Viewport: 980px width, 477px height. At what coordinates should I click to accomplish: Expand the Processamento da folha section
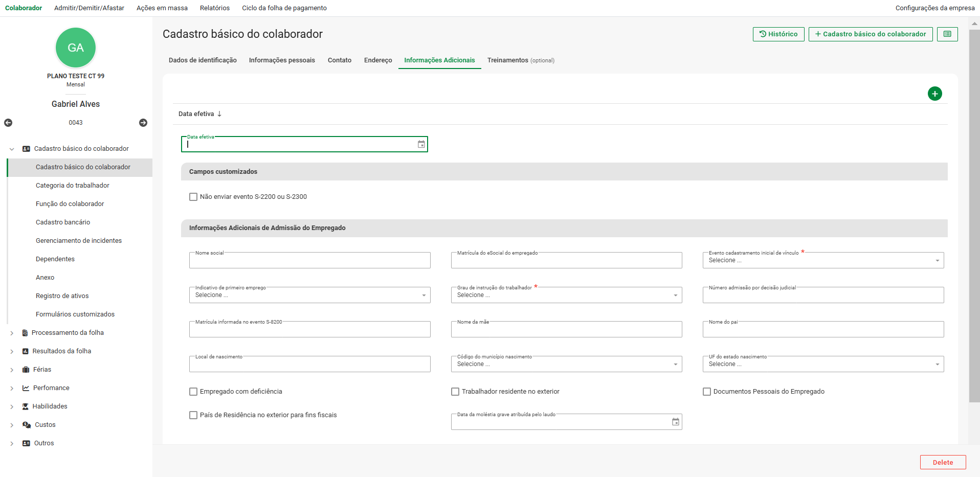[12, 333]
